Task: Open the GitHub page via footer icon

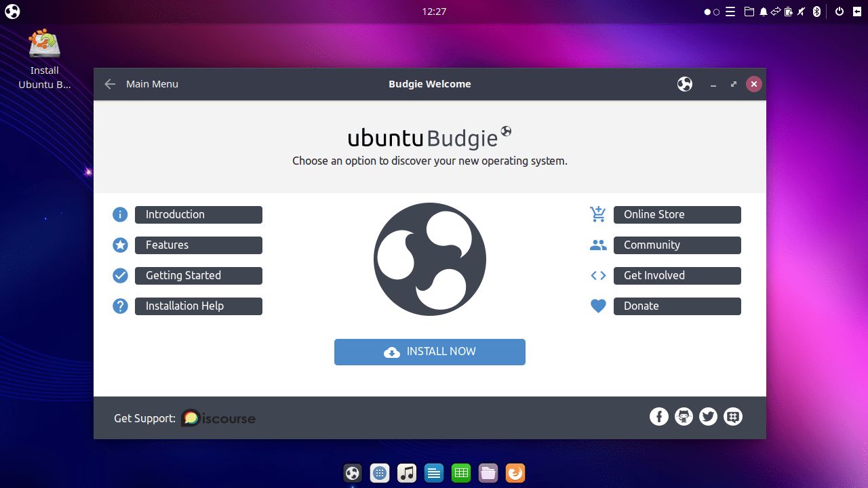Action: [684, 416]
